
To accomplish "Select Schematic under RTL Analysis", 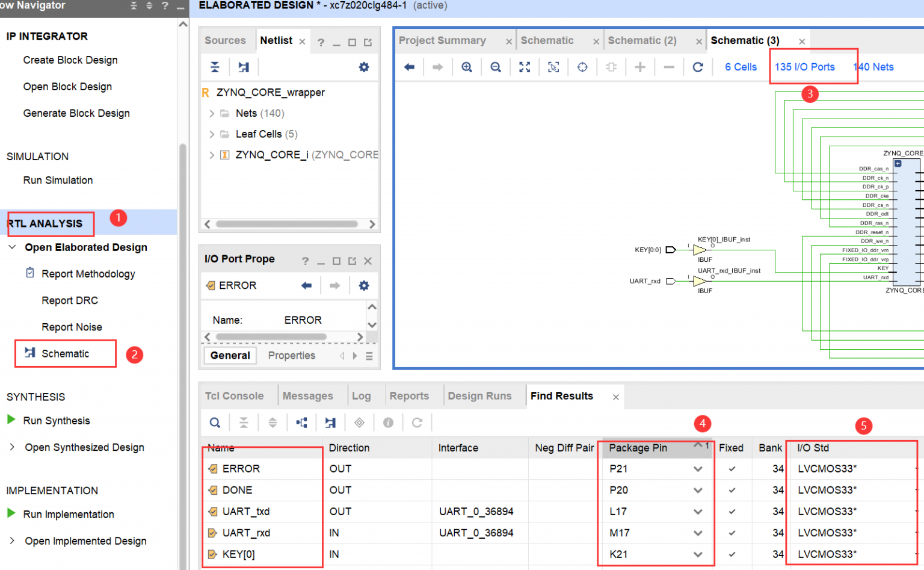I will tap(65, 354).
